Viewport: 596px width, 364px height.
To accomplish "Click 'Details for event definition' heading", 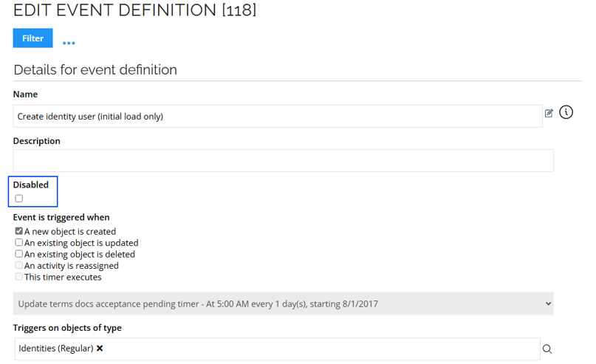I will 95,70.
